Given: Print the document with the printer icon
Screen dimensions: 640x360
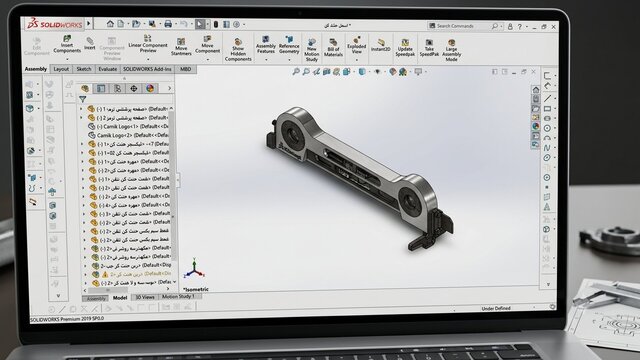Looking at the screenshot, I should point(168,24).
